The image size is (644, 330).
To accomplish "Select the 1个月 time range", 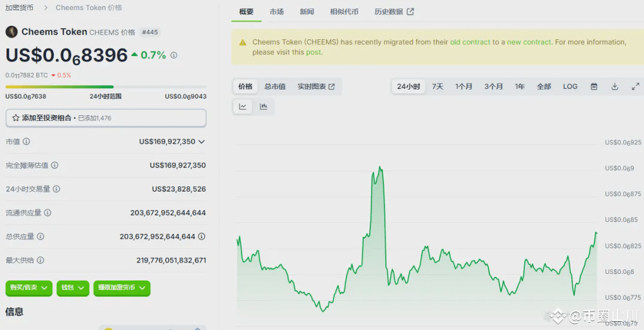I will coord(464,87).
